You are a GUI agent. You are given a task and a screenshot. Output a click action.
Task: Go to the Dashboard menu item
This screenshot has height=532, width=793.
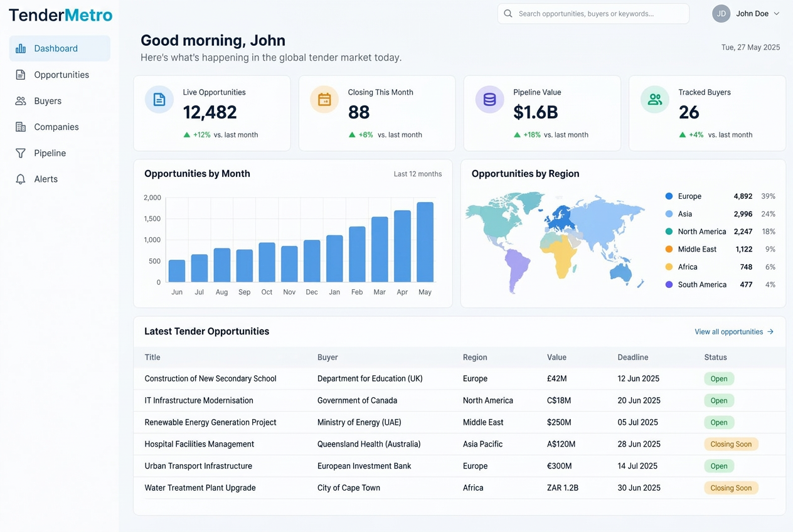click(60, 48)
